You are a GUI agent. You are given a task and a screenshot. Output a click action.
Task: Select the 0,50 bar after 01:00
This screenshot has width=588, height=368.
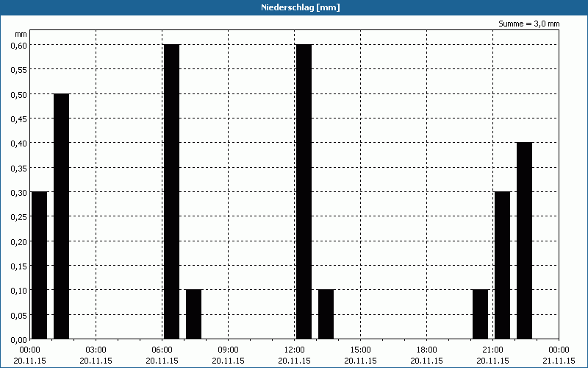coord(62,216)
